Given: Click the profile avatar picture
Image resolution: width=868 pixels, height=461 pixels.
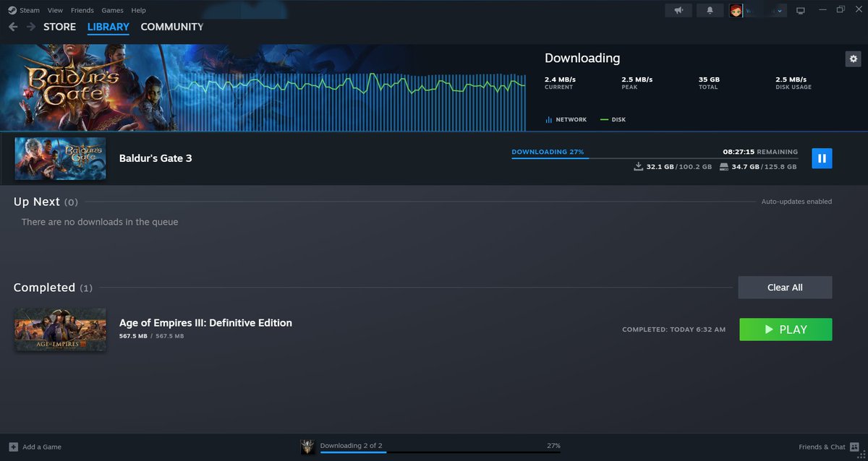Looking at the screenshot, I should tap(736, 10).
